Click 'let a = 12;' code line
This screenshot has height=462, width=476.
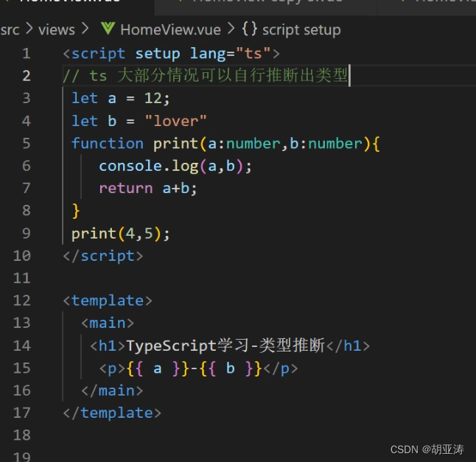point(121,98)
